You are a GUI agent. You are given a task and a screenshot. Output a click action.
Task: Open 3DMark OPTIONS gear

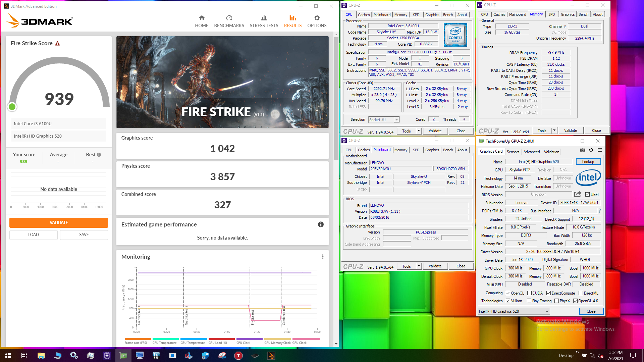point(317,21)
